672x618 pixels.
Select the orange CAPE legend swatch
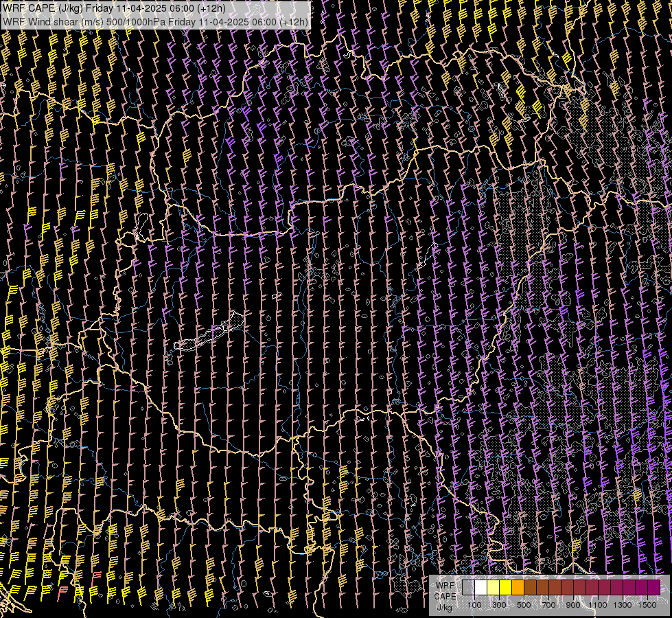[x=518, y=587]
